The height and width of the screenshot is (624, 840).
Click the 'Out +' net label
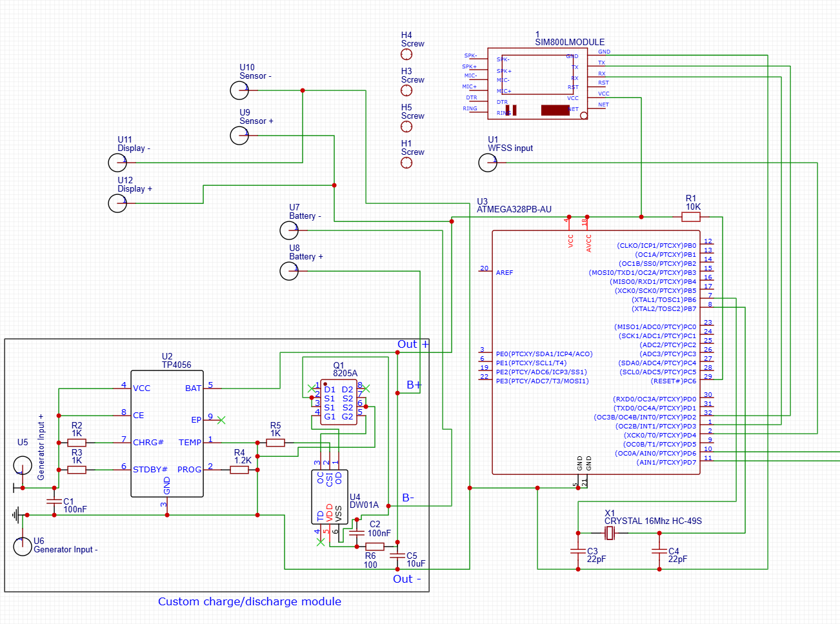(x=413, y=344)
